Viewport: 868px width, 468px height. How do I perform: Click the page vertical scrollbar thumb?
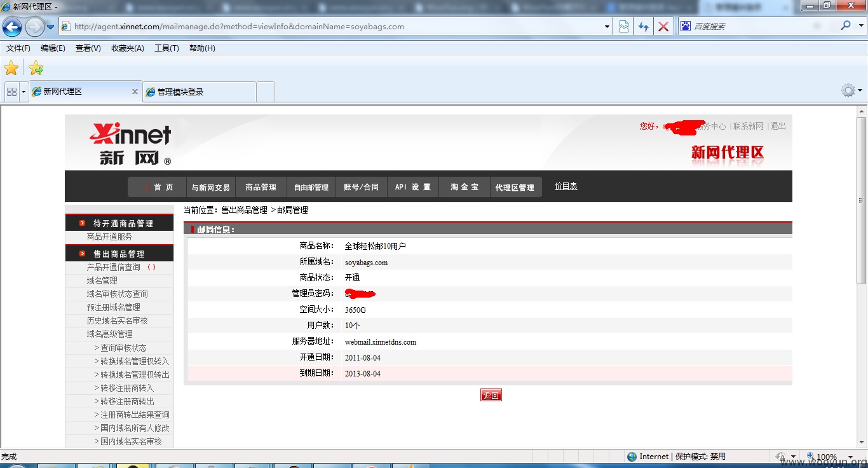coord(862,200)
